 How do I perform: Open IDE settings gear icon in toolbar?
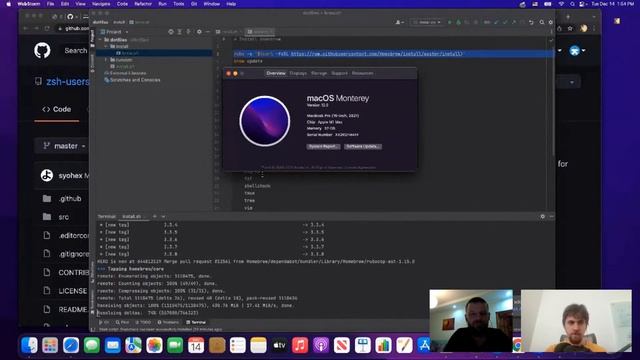(551, 22)
